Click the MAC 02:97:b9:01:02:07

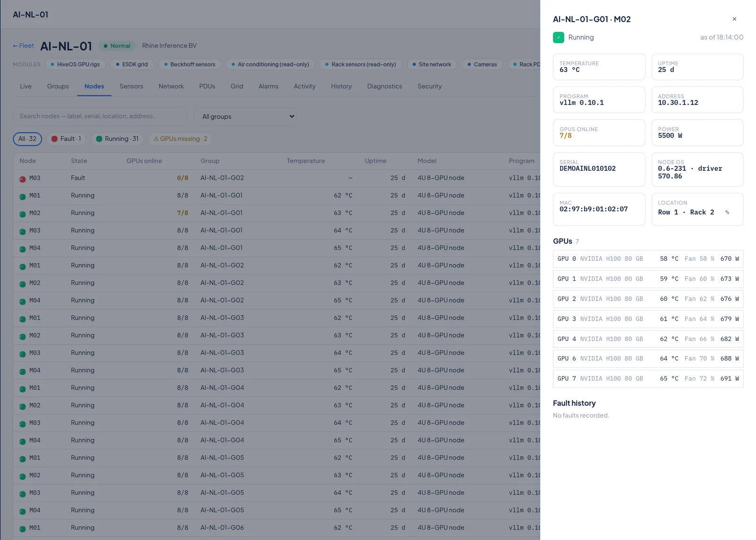[593, 209]
